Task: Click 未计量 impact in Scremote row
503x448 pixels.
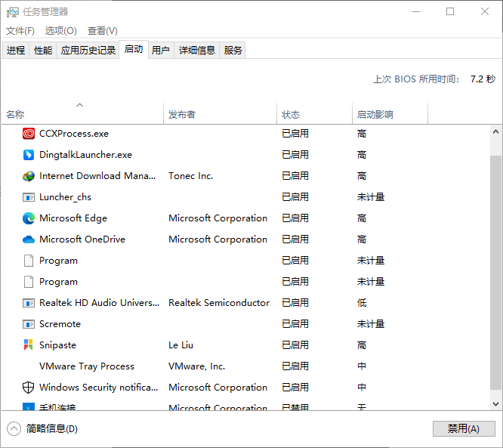Action: [x=371, y=324]
